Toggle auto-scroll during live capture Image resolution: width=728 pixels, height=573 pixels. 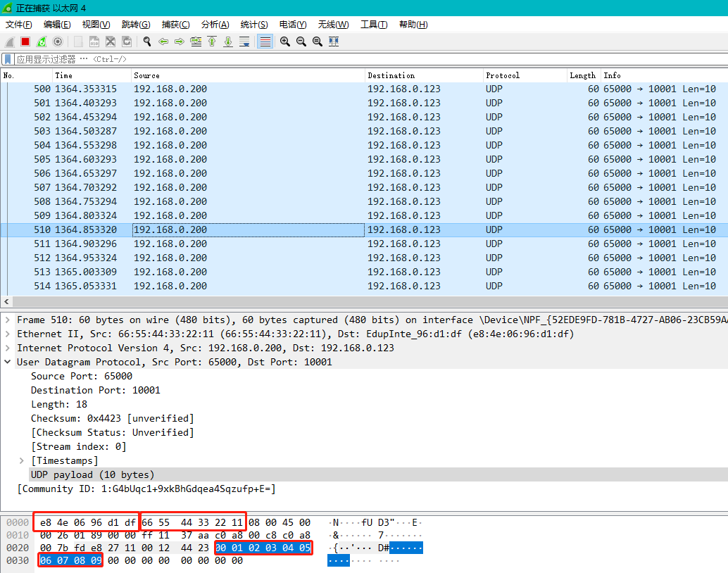tap(244, 42)
